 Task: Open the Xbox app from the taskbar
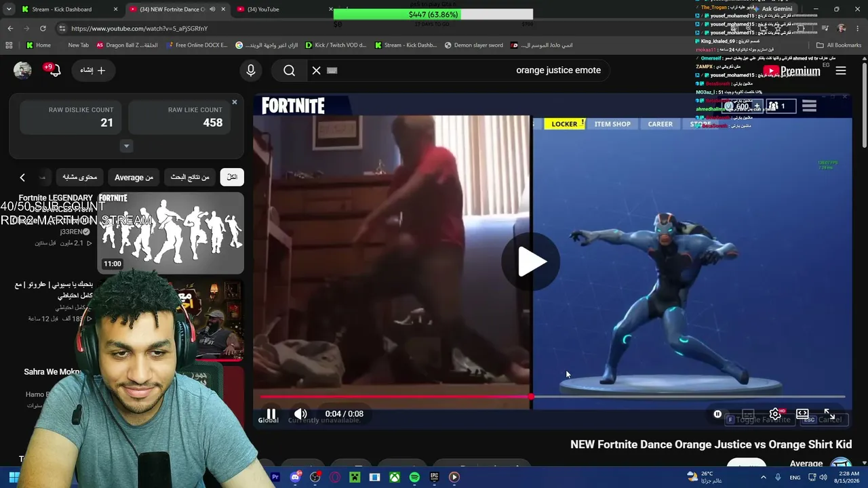[394, 477]
